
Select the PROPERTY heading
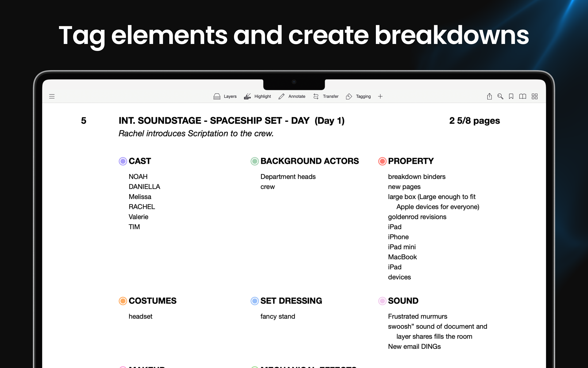[411, 161]
